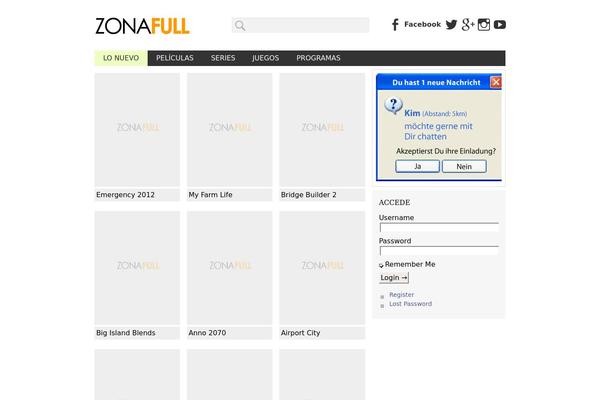Viewport: 600px width, 400px height.
Task: Click the Emergency 2012 title
Action: [126, 195]
